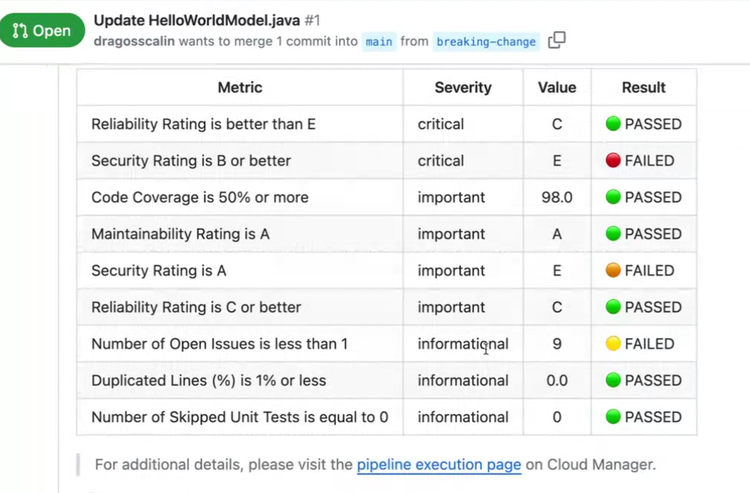This screenshot has height=493, width=750.
Task: Click the dragosscalin author name
Action: [139, 42]
